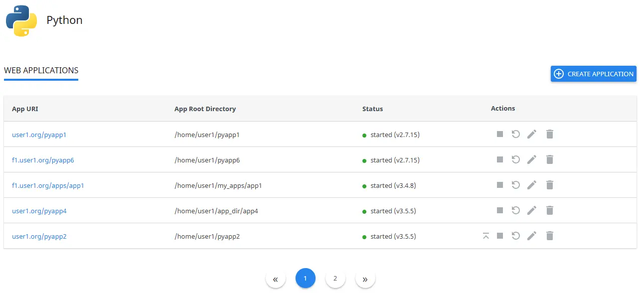Restart the user1.org/pyapp1 application
Screen dimensions: 644x293
(x=516, y=134)
